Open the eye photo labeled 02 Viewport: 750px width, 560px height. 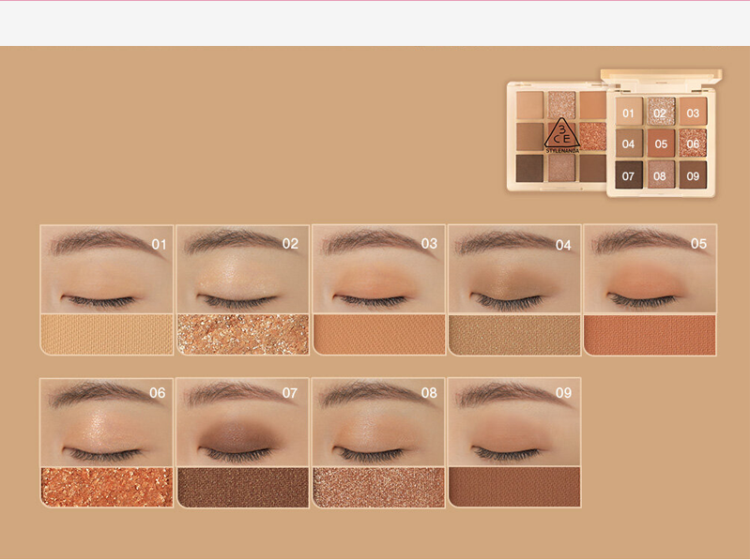click(x=242, y=269)
